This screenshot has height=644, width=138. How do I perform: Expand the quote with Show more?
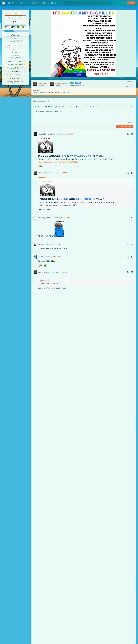click(42, 177)
